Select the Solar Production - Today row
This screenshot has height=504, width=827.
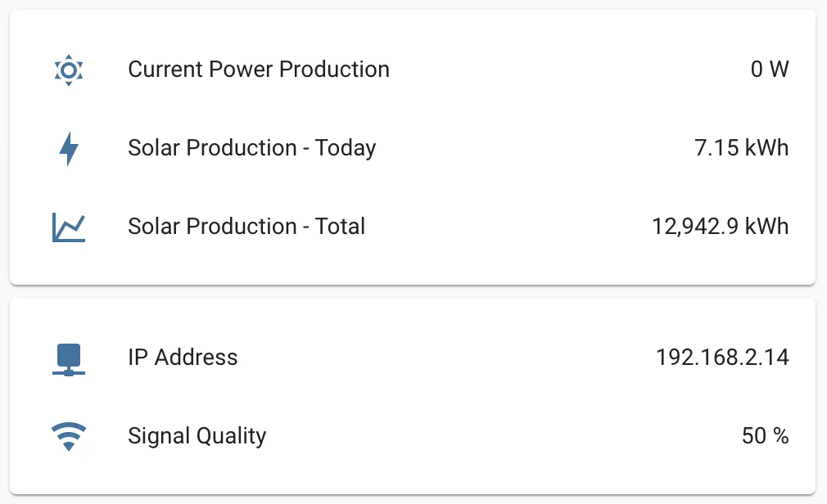(413, 148)
